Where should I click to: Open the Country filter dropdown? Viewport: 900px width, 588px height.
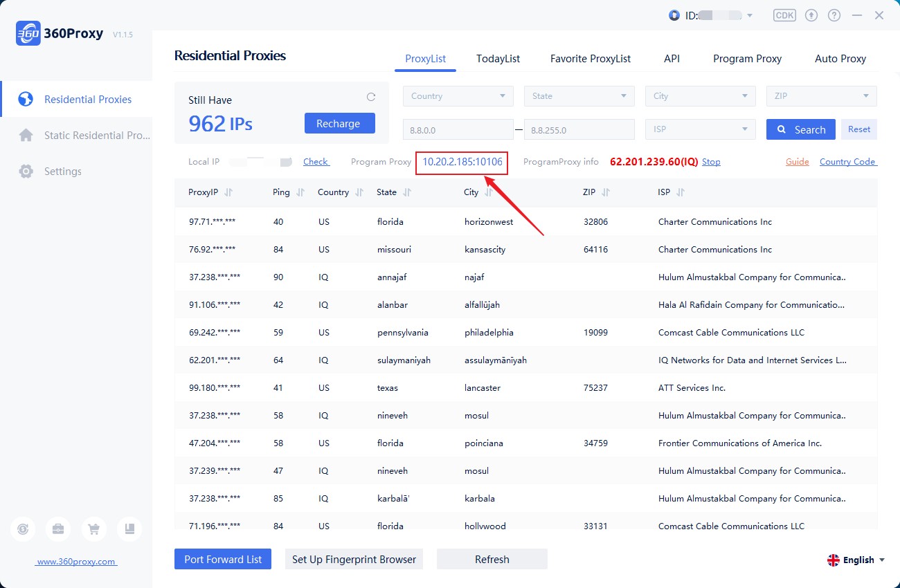458,96
